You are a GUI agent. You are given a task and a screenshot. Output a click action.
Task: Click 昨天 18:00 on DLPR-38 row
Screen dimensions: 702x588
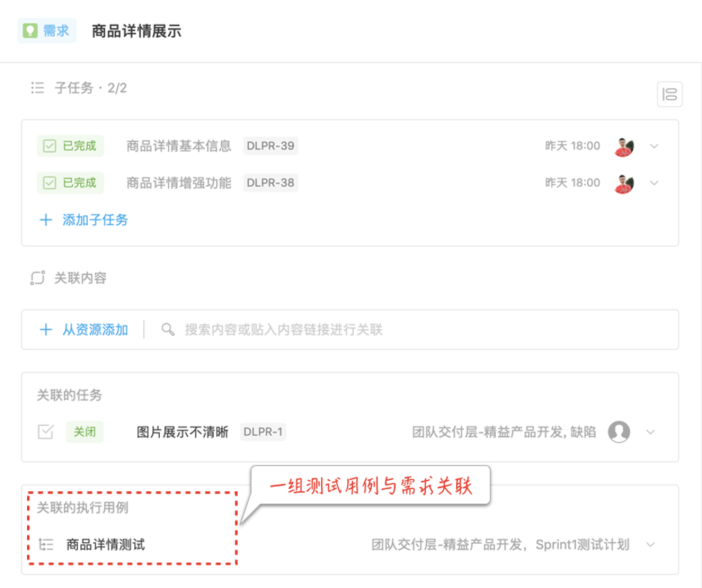572,183
